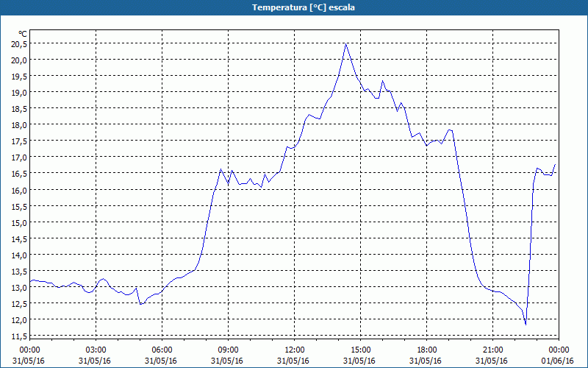
Task: Click the 15:00 time axis label
Action: tap(360, 350)
